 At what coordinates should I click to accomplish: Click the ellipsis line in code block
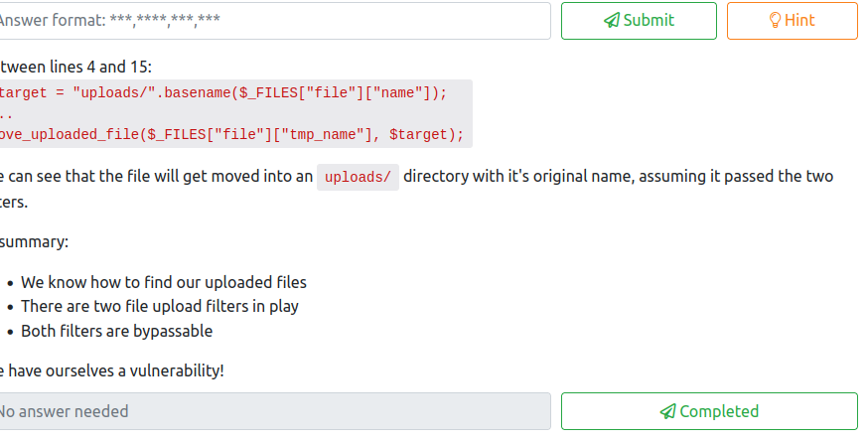[8, 114]
